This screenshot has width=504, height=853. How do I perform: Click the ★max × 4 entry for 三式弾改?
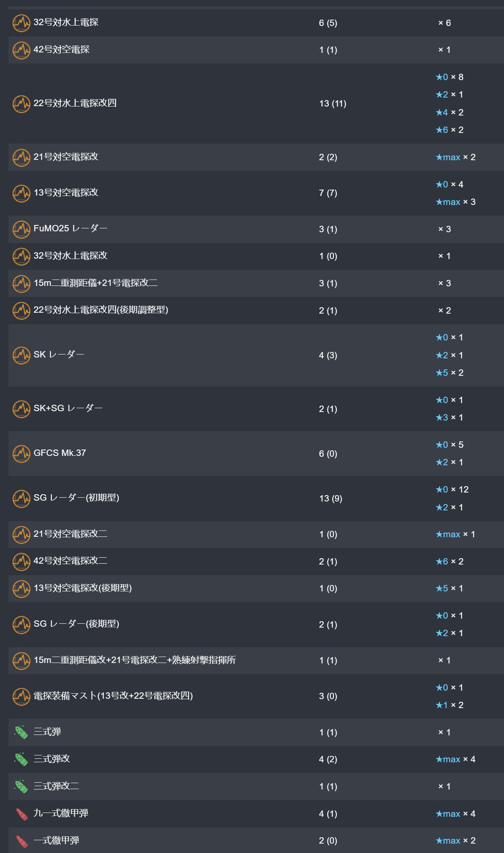pos(455,759)
